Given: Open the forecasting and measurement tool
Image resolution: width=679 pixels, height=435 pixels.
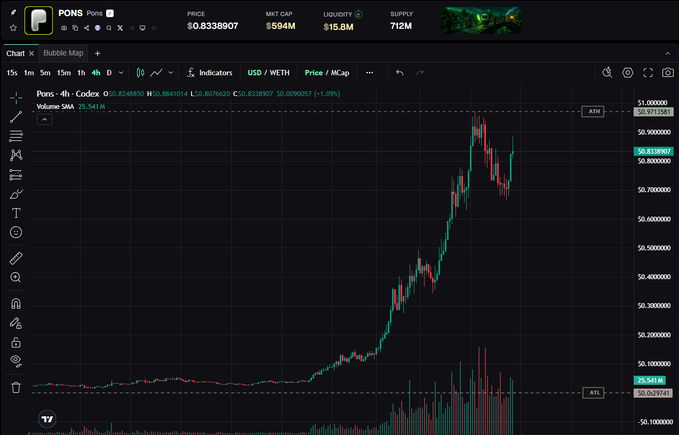Looking at the screenshot, I should click(x=16, y=175).
